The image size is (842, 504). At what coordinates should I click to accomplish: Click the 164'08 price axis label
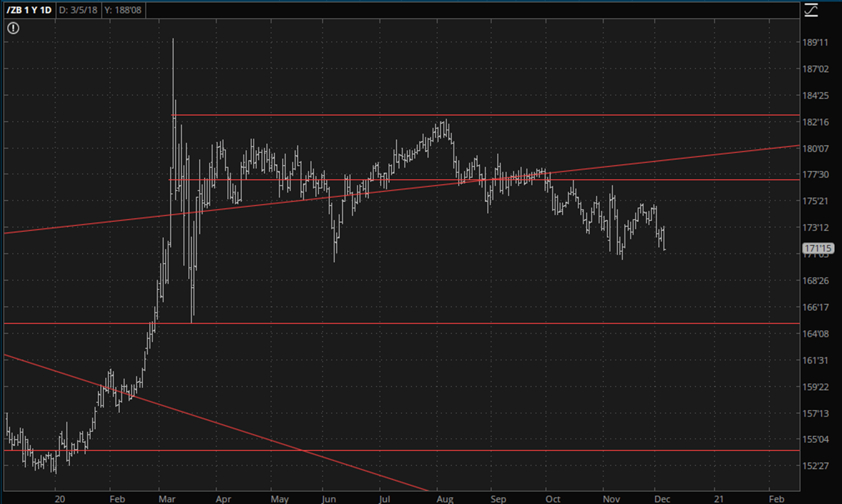(815, 334)
